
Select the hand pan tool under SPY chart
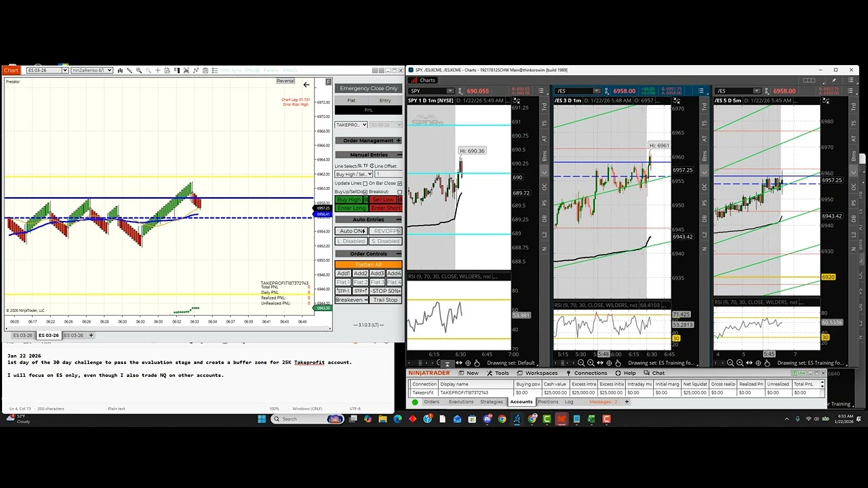click(477, 363)
